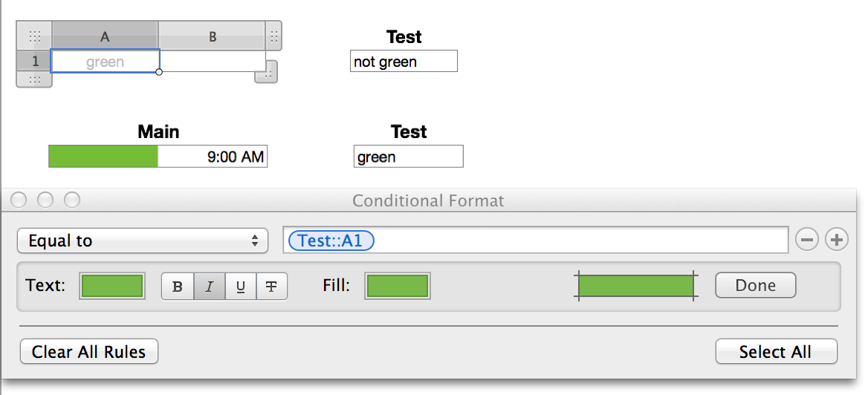Click the Select All button
Screen dimensions: 868x395
tap(776, 351)
